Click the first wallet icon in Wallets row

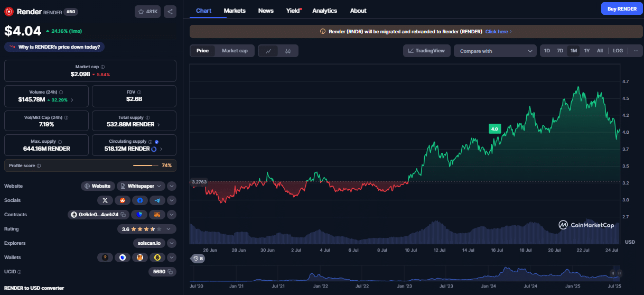105,257
